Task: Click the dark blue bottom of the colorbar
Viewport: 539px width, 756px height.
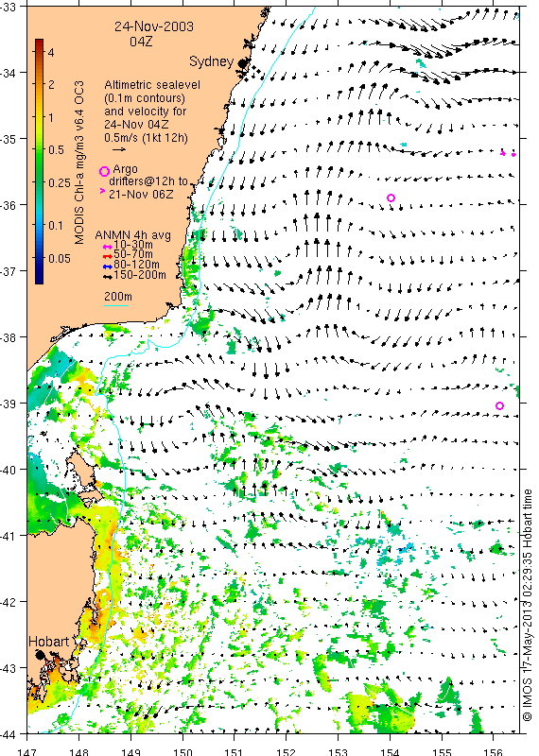Action: point(39,279)
